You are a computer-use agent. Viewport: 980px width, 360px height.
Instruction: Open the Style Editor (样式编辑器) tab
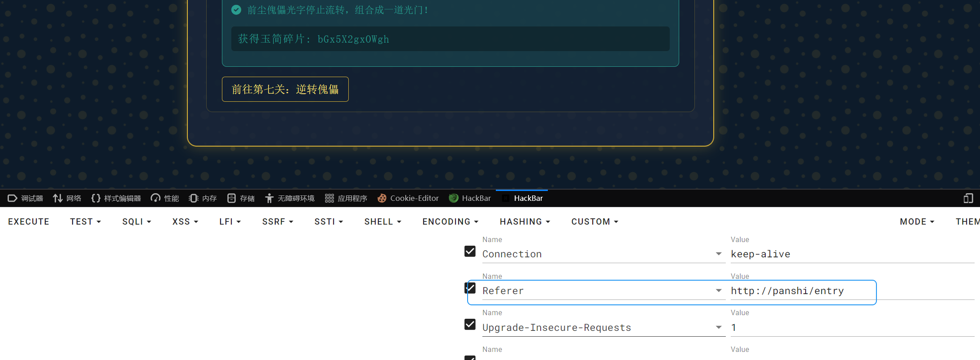click(116, 198)
